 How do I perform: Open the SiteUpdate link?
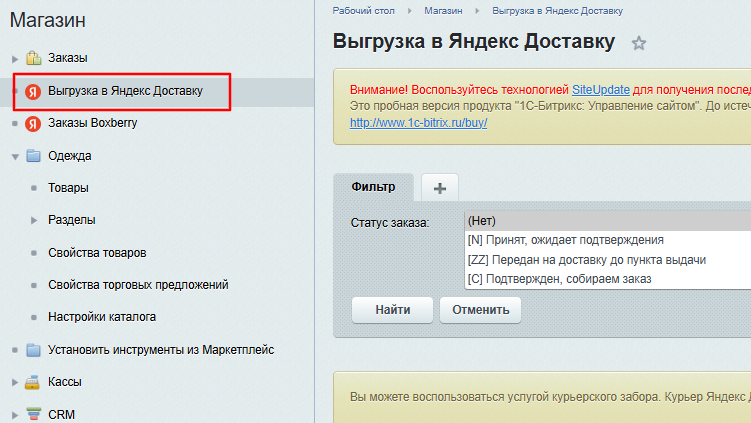point(601,90)
